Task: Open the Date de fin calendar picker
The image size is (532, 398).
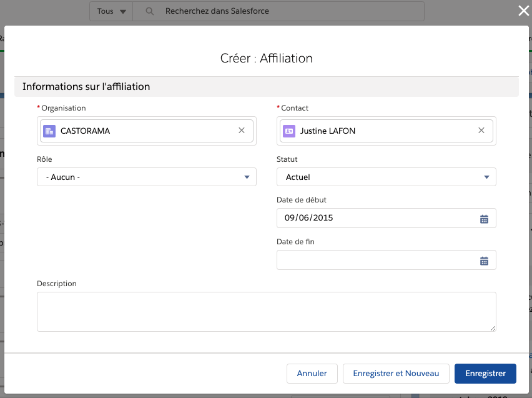Action: (484, 261)
